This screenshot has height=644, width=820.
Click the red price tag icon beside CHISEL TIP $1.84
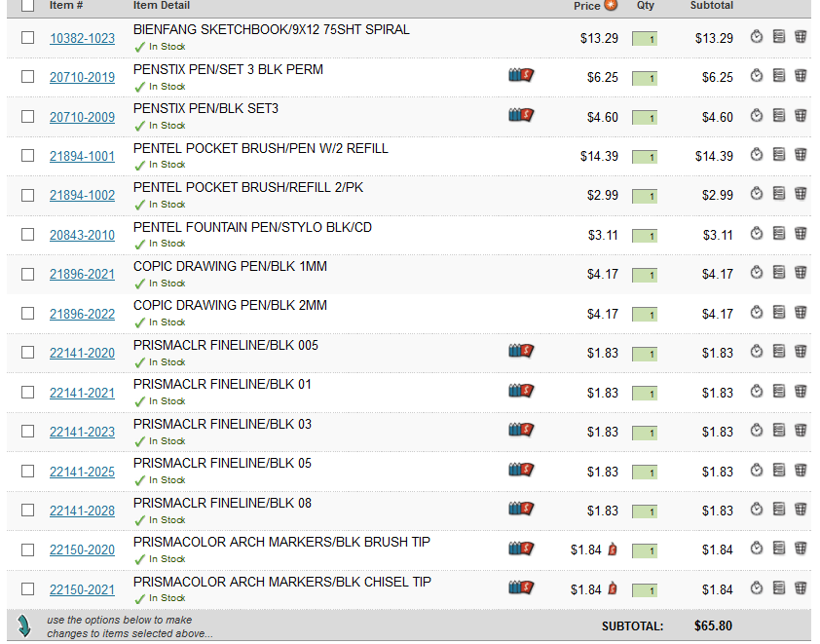[613, 588]
